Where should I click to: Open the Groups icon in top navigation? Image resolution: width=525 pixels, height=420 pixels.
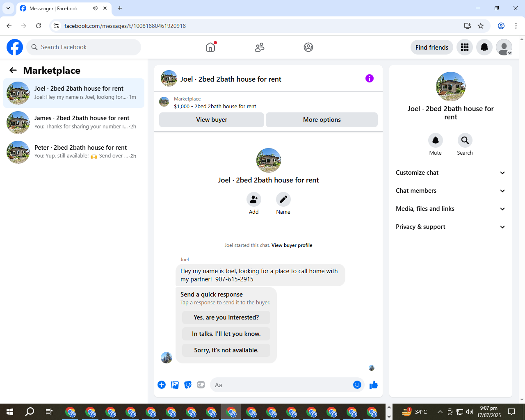(x=308, y=47)
